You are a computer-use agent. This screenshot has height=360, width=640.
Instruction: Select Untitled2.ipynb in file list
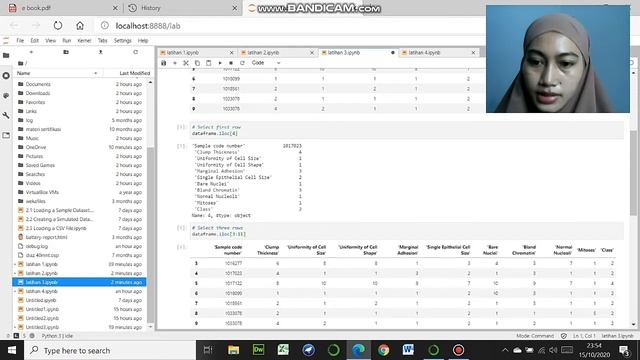point(80,318)
